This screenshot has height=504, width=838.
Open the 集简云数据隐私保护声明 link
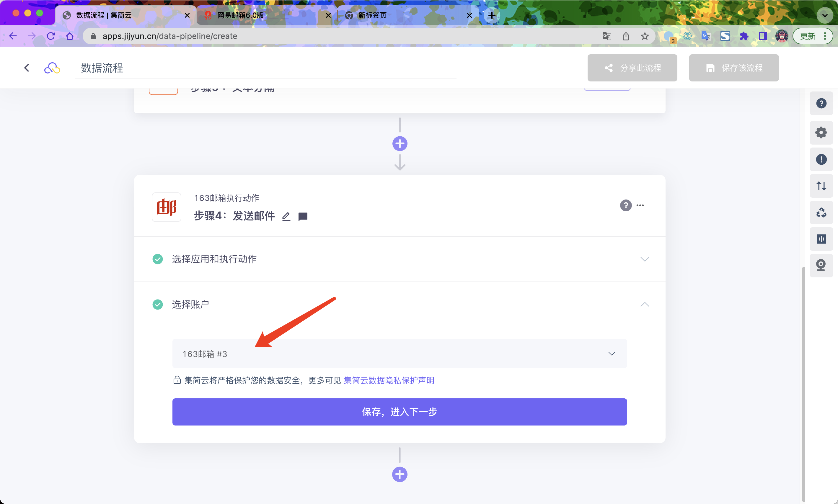click(389, 380)
